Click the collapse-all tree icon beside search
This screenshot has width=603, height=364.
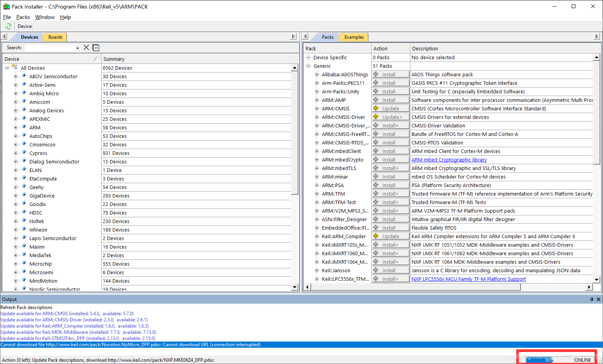tap(96, 48)
